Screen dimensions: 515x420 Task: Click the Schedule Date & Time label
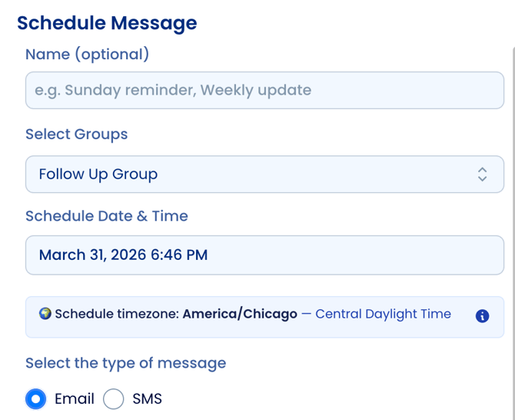[106, 216]
